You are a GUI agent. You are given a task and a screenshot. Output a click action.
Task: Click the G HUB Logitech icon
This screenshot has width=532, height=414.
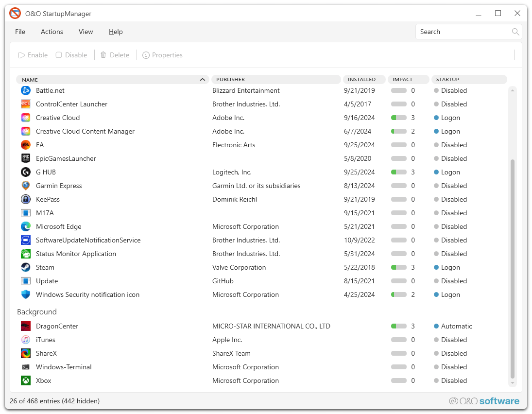(x=26, y=172)
